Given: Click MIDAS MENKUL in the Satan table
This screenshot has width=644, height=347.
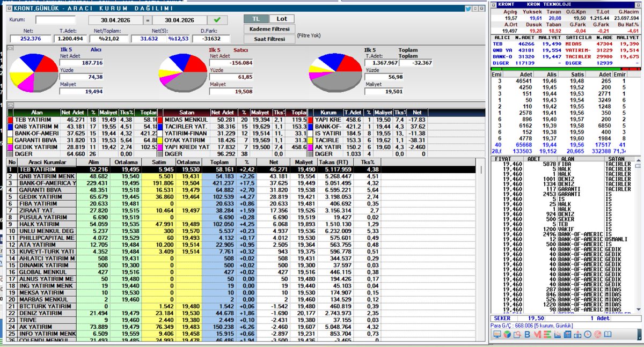Looking at the screenshot, I should point(187,119).
